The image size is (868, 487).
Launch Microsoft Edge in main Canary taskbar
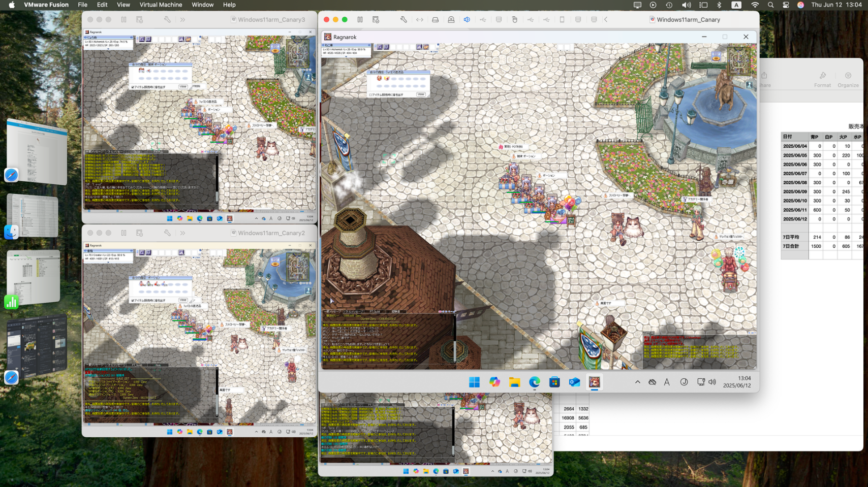534,382
